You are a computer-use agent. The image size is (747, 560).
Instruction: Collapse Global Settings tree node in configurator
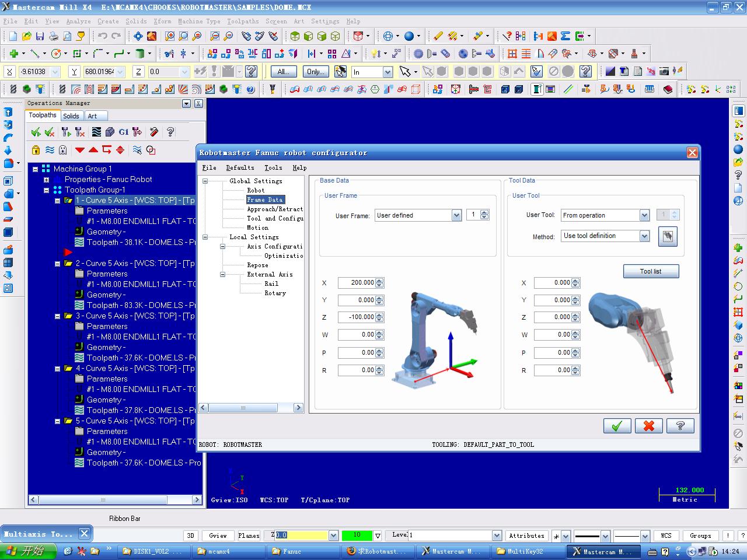click(x=205, y=181)
